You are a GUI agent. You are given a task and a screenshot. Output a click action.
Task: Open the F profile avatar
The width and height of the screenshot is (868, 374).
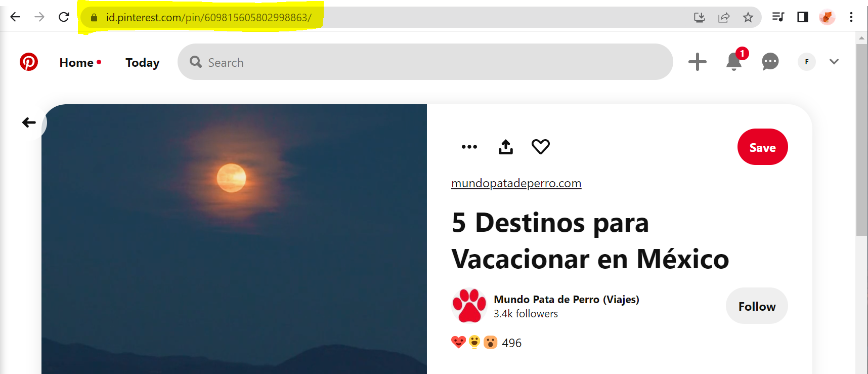point(807,62)
